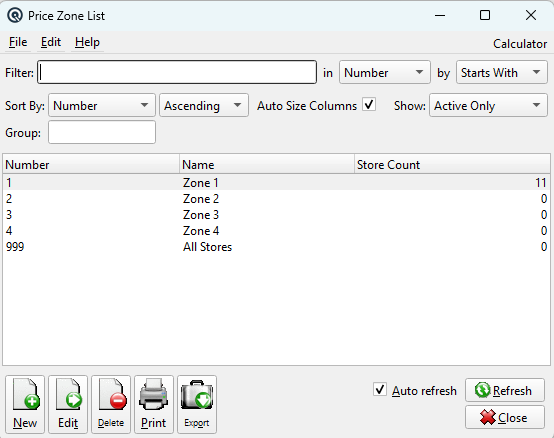Image resolution: width=554 pixels, height=438 pixels.
Task: Click the app logo in title bar
Action: coord(15,16)
